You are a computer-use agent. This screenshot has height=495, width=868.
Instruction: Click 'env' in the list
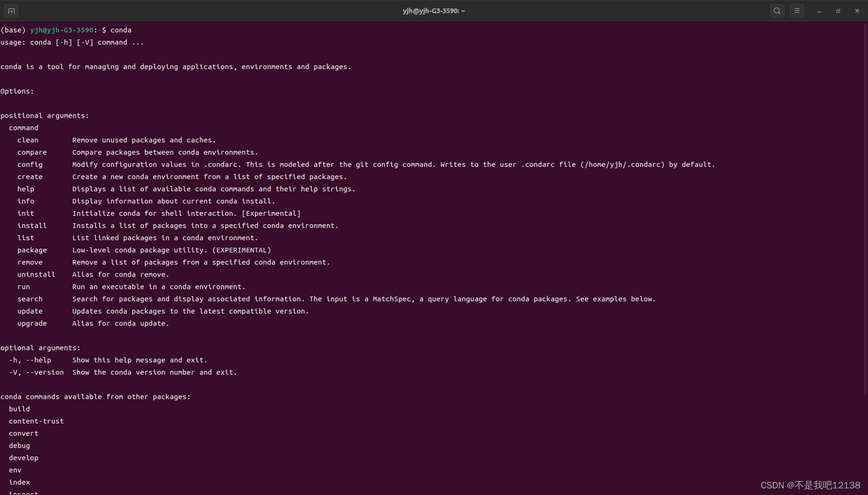pos(15,470)
